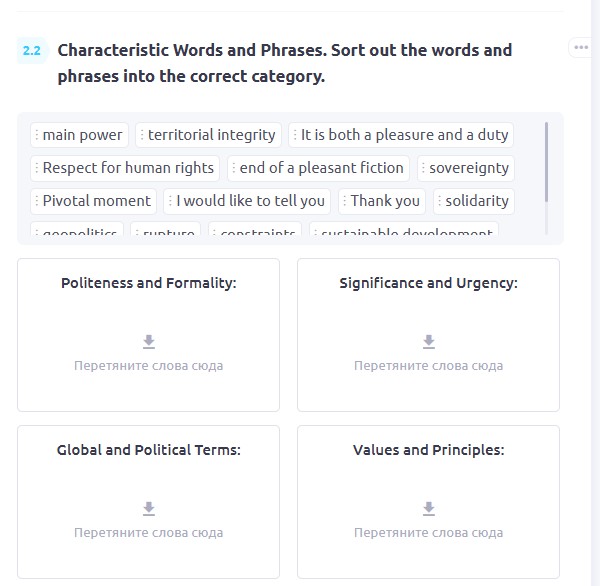Click drag handle on 'Thank you' chip
This screenshot has width=600, height=586.
tap(344, 201)
